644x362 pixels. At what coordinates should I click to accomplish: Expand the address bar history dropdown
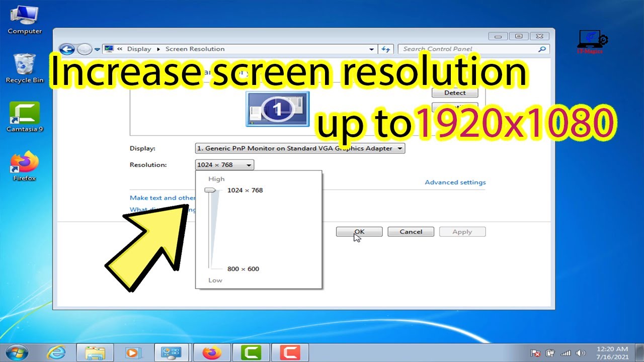[x=372, y=49]
